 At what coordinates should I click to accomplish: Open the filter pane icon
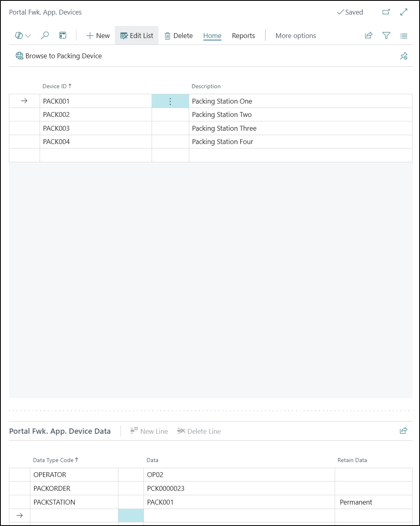point(386,36)
